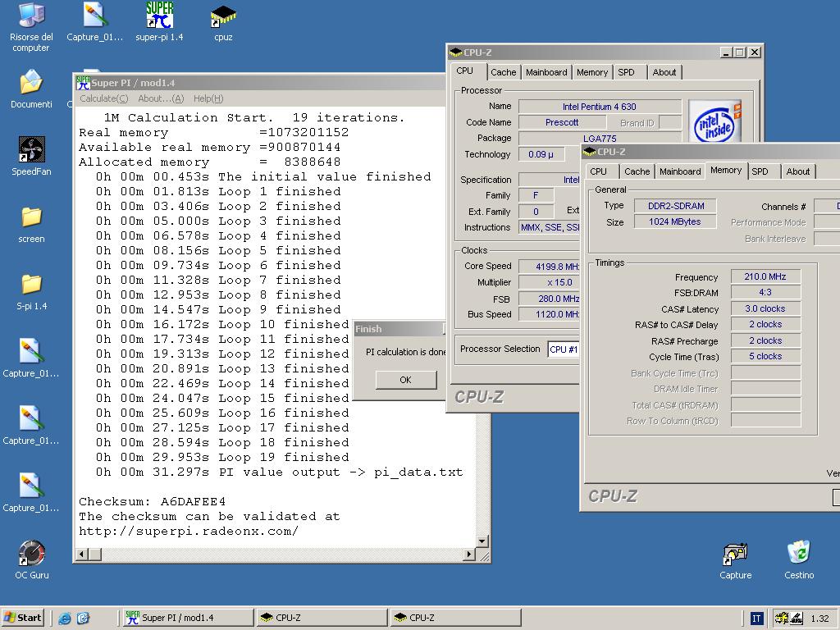
Task: Activate the second CPU-Z taskbar button
Action: (455, 618)
